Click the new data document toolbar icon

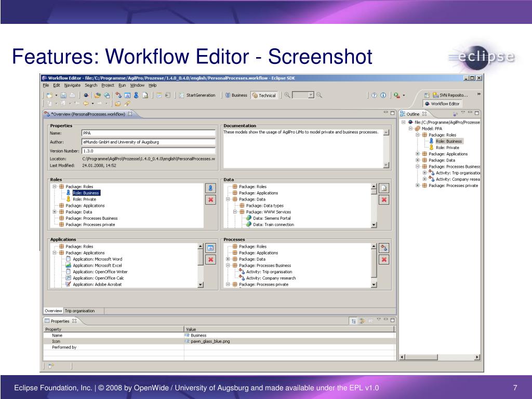[145, 96]
